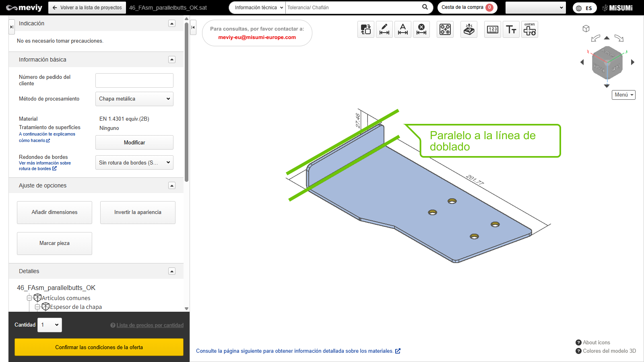Collapse the Indicación section
644x362 pixels.
172,23
